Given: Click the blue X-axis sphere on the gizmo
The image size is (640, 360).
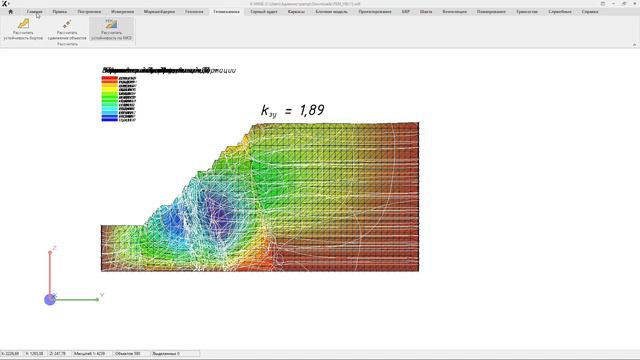Looking at the screenshot, I should coord(50,300).
